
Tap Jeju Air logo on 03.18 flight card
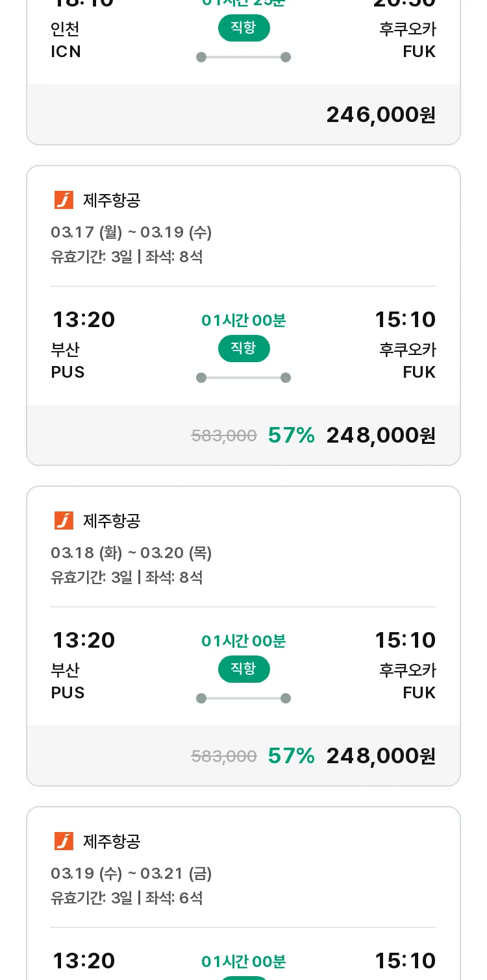64,521
